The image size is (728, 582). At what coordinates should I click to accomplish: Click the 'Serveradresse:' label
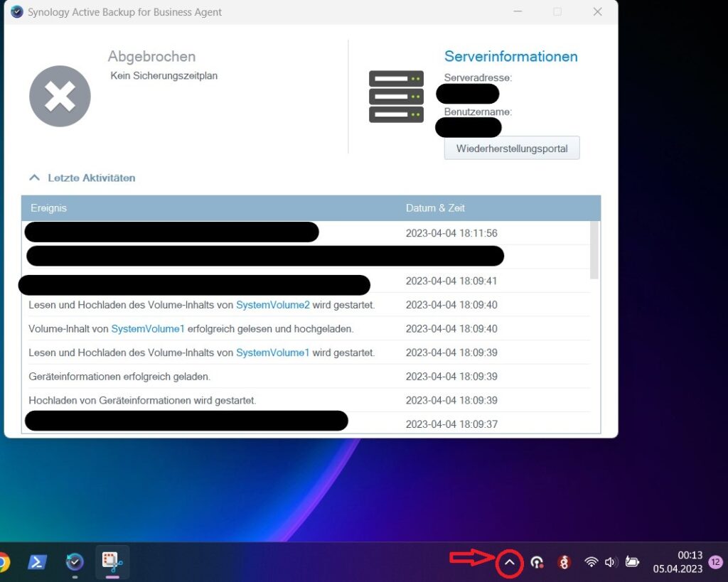click(478, 77)
